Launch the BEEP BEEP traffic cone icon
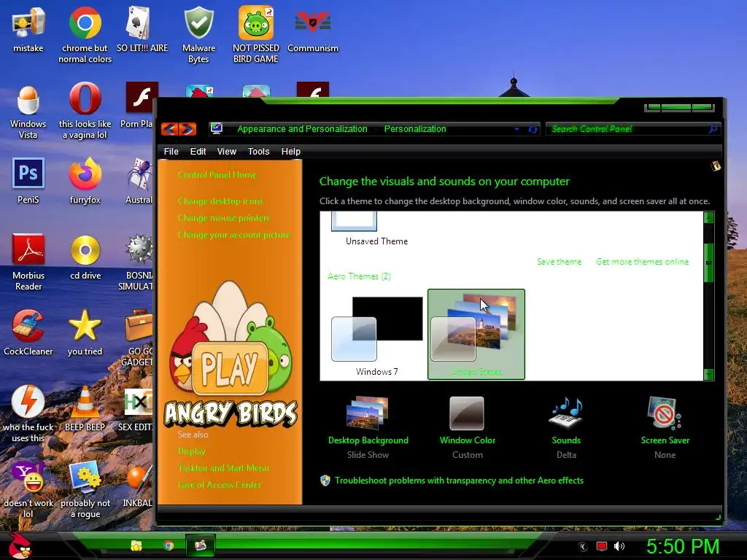 (85, 408)
